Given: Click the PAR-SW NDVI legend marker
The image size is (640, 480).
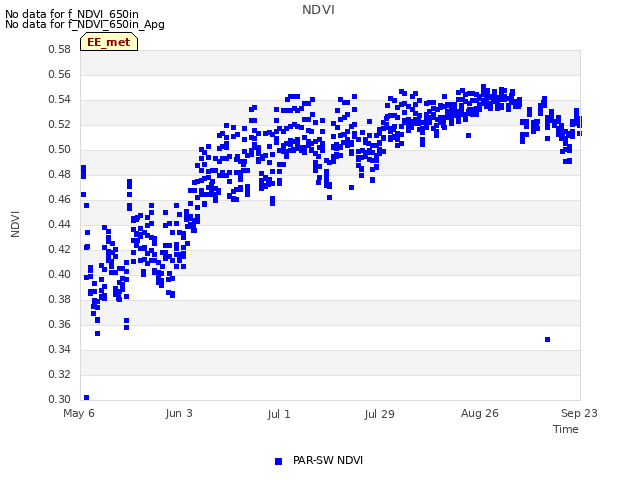Looking at the screenshot, I should tap(278, 461).
